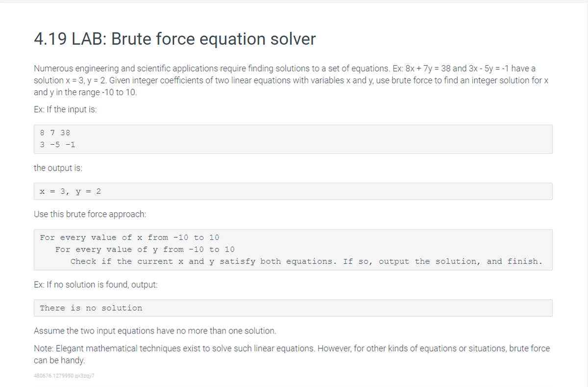Click the 'Ex: If the input is:' label

(x=65, y=109)
